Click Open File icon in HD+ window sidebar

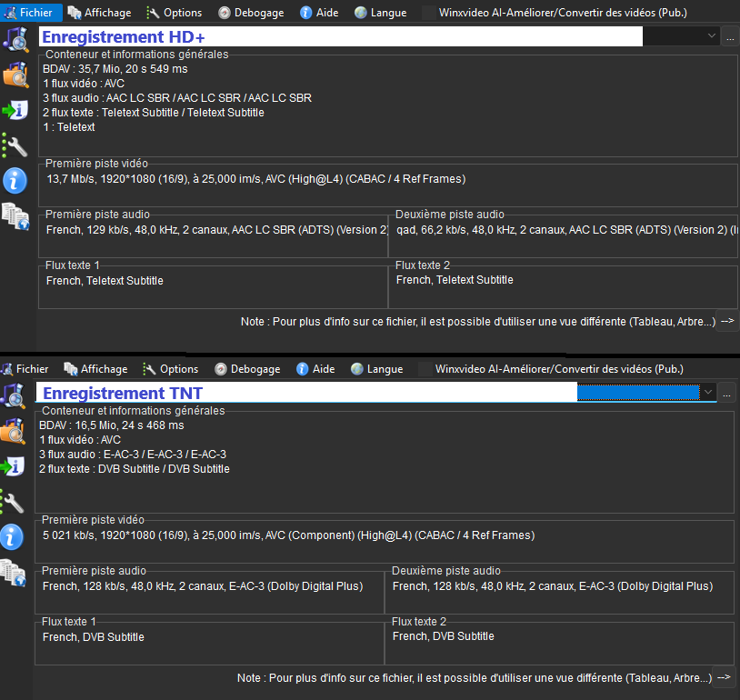tap(16, 39)
